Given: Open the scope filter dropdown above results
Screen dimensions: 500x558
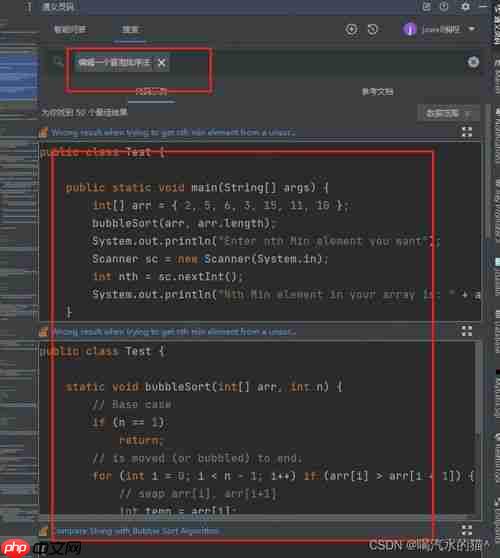Looking at the screenshot, I should tap(448, 114).
